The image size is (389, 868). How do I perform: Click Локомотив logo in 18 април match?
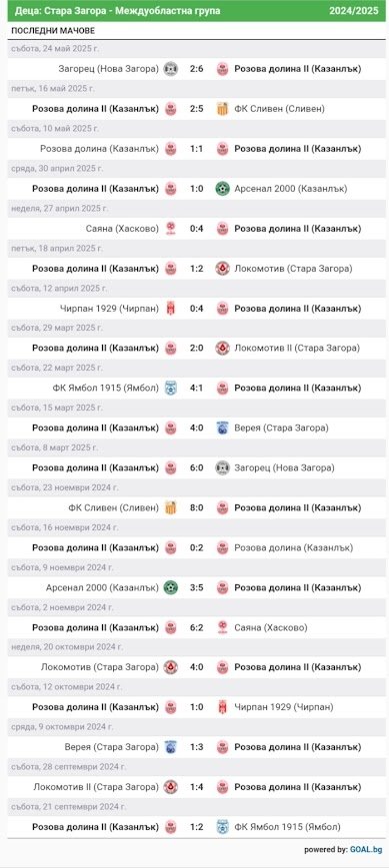222,269
